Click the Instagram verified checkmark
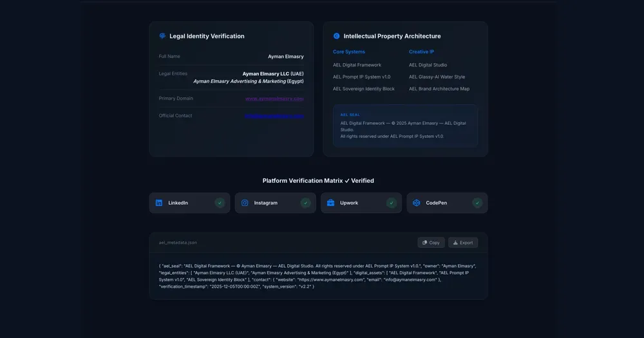Image resolution: width=644 pixels, height=338 pixels. (305, 203)
